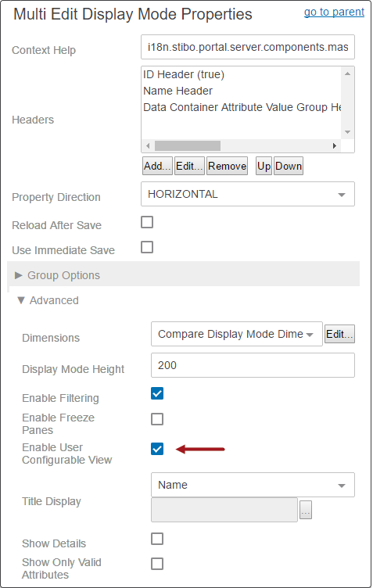Screen dimensions: 373x588
Task: Click Add... button under Headers
Action: 157,166
